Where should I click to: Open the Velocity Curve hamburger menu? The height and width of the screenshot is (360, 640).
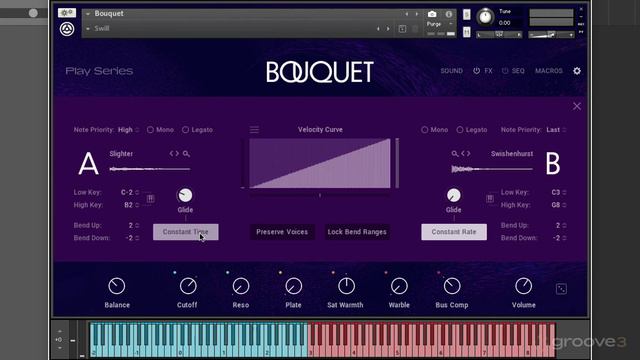[254, 130]
